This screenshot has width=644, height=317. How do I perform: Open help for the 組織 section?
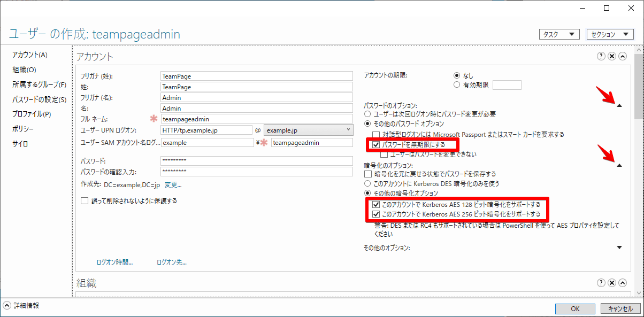click(601, 283)
